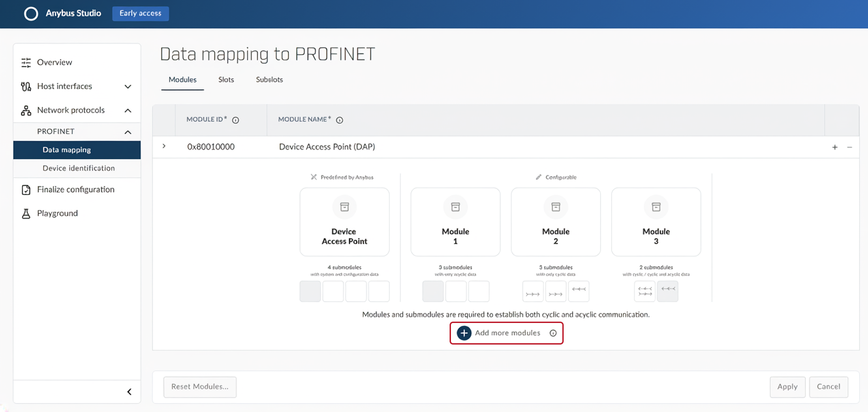Image resolution: width=868 pixels, height=412 pixels.
Task: Select Data mapping in sidebar
Action: 77,150
